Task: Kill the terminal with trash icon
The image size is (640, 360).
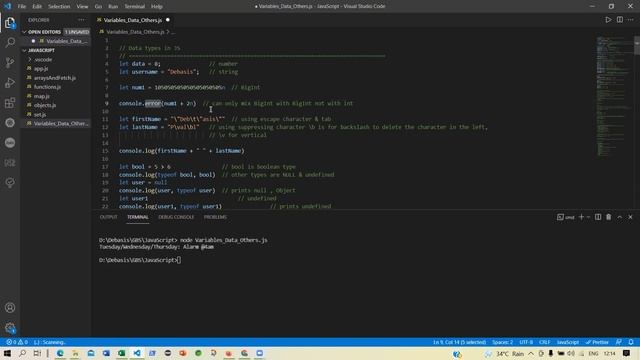Action: pos(609,217)
